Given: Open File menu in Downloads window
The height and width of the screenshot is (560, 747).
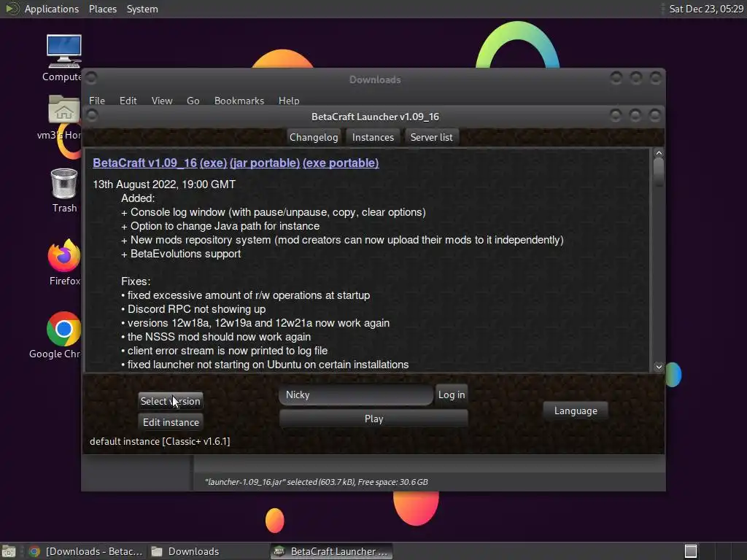Looking at the screenshot, I should [x=97, y=101].
